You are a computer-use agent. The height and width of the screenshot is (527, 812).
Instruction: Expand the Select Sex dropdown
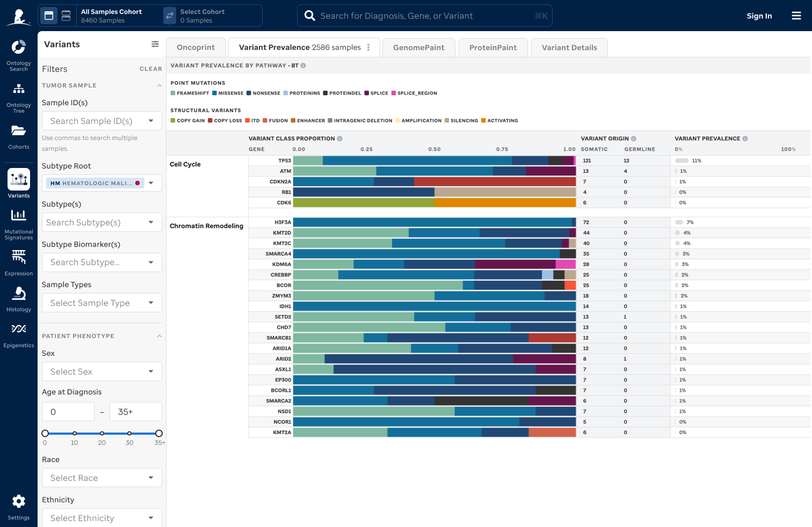(x=102, y=371)
